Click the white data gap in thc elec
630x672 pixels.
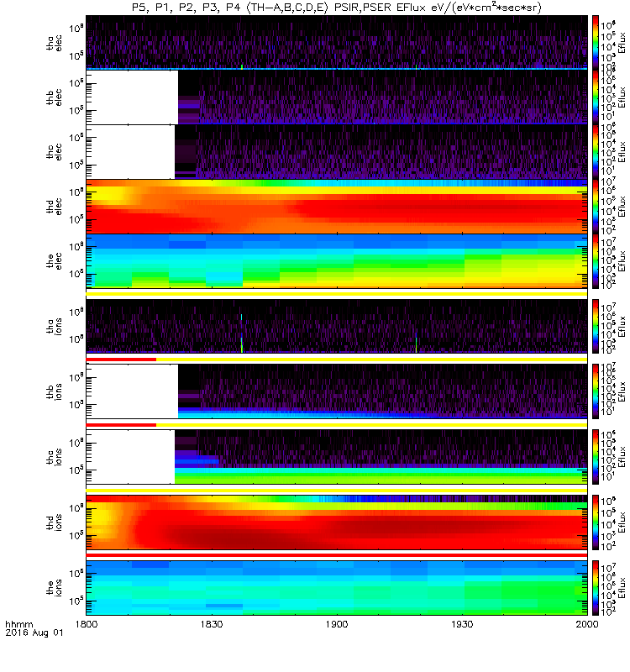tap(131, 152)
